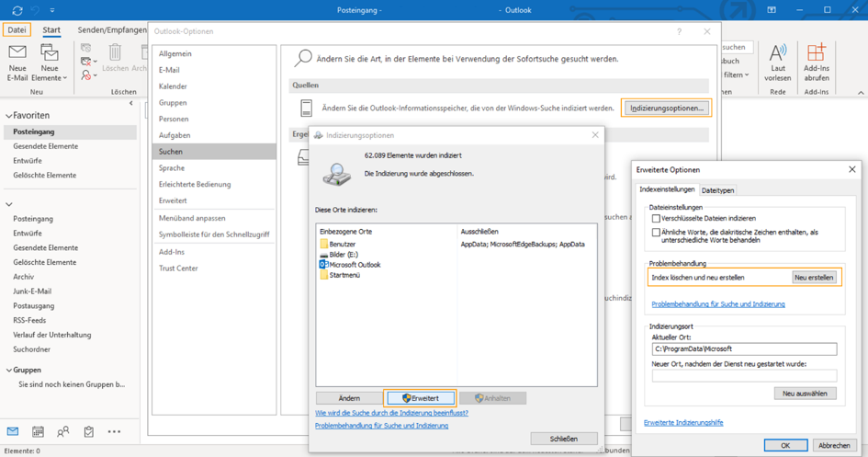Collapse the folder pane arrow
Viewport: 868px width, 457px height.
(131, 103)
